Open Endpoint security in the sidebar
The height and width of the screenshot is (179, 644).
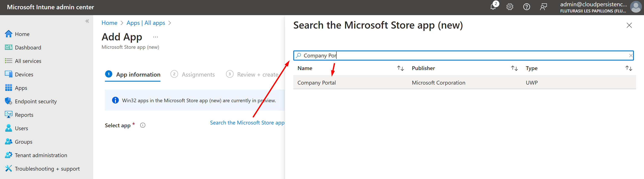coord(36,102)
